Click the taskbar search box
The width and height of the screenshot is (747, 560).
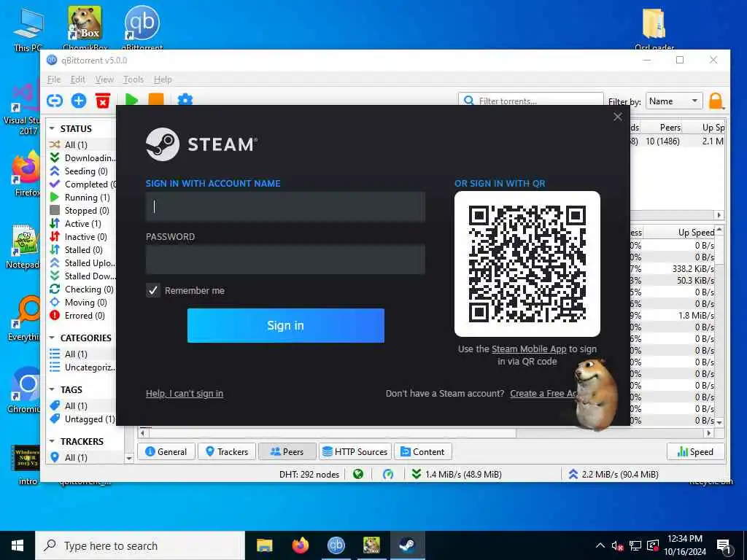pyautogui.click(x=140, y=545)
